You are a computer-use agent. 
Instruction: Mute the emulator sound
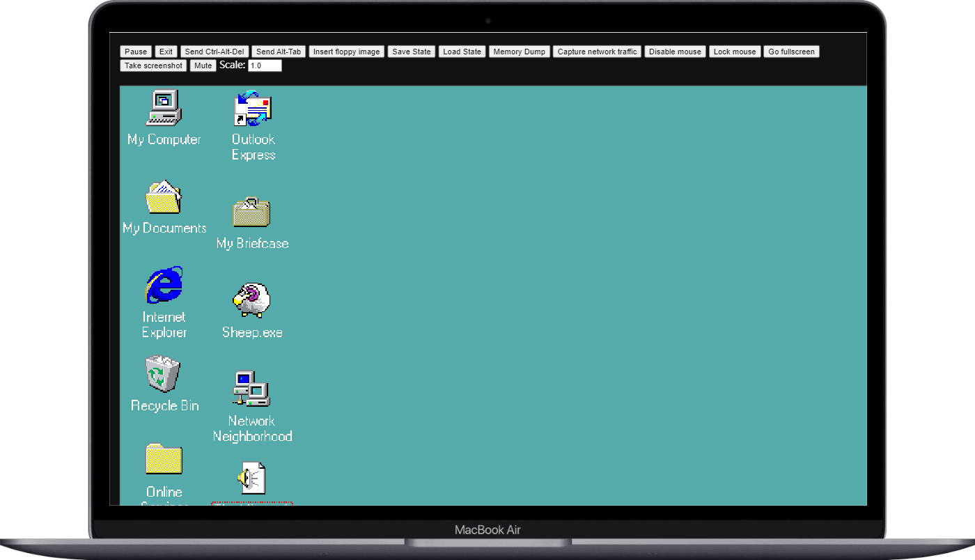[x=203, y=65]
